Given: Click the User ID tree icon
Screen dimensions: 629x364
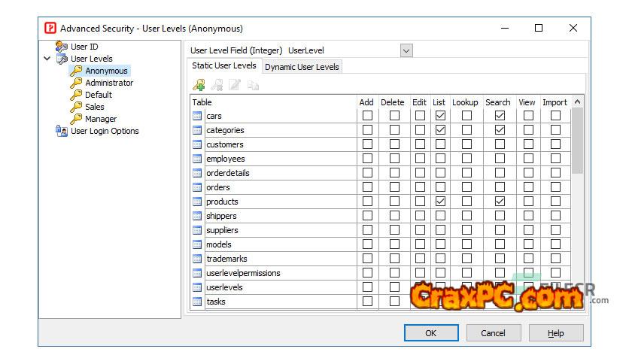Looking at the screenshot, I should coord(62,47).
